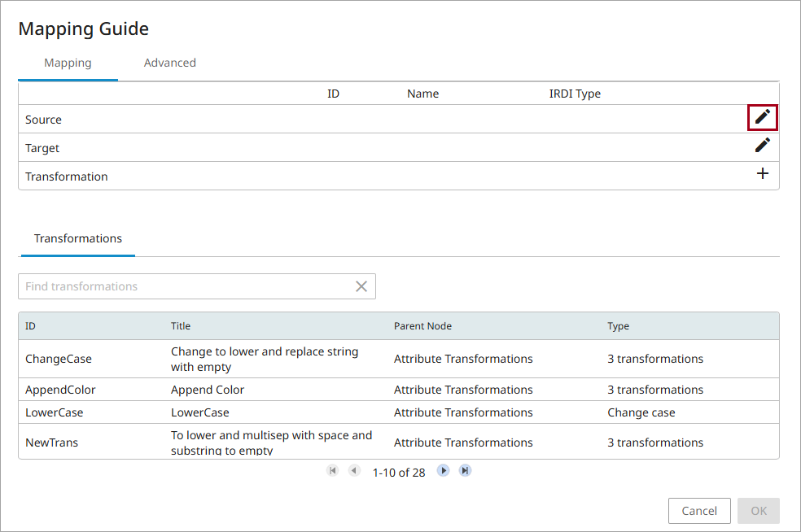Add a Transformation with plus icon

762,174
